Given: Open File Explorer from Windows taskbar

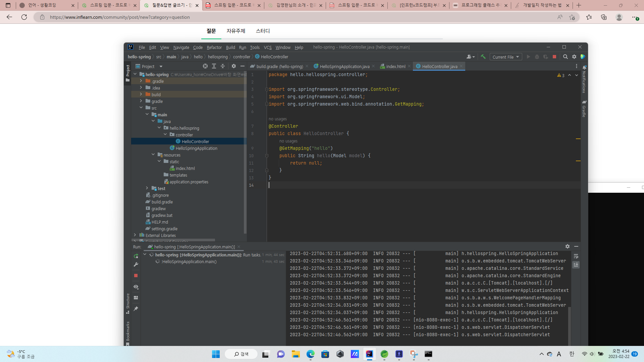Looking at the screenshot, I should 296,354.
